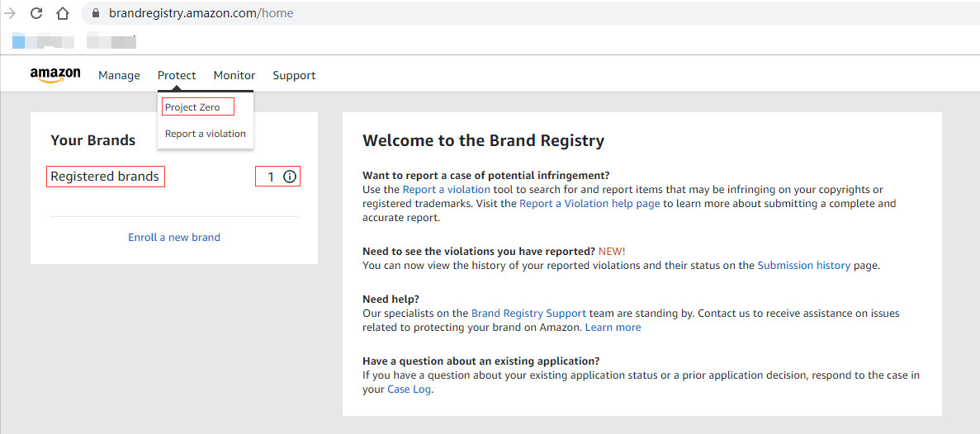This screenshot has height=434, width=980.
Task: Open the Report a violation tool link
Action: [x=446, y=190]
